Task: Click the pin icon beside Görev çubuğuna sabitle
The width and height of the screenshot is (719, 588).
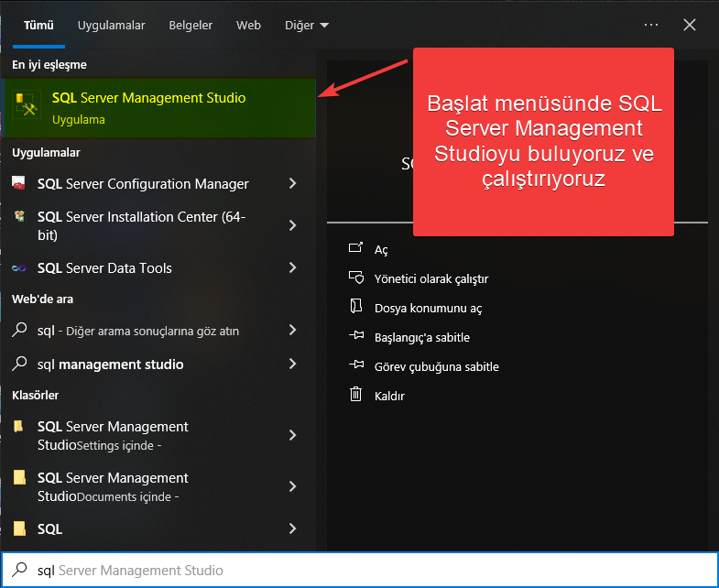Action: tap(356, 366)
